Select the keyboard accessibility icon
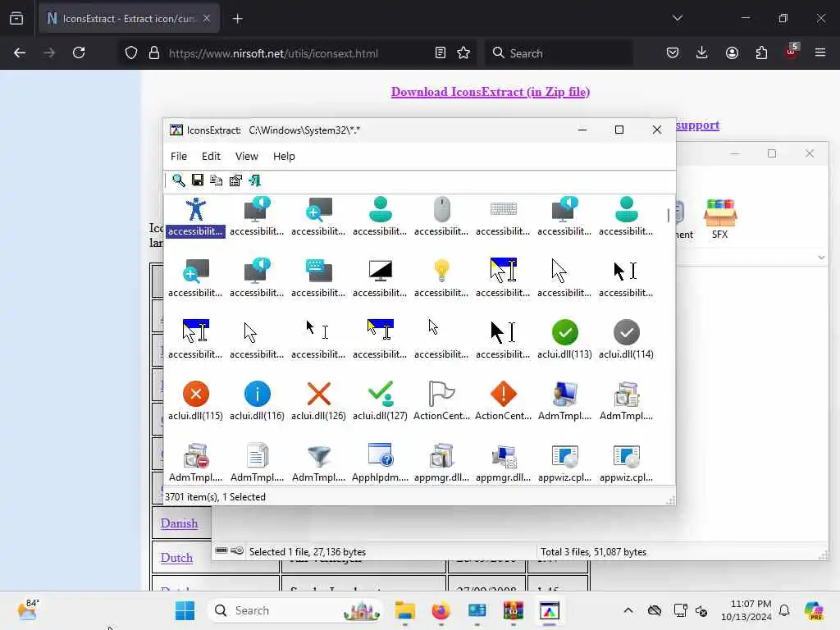The height and width of the screenshot is (630, 840). [x=504, y=209]
